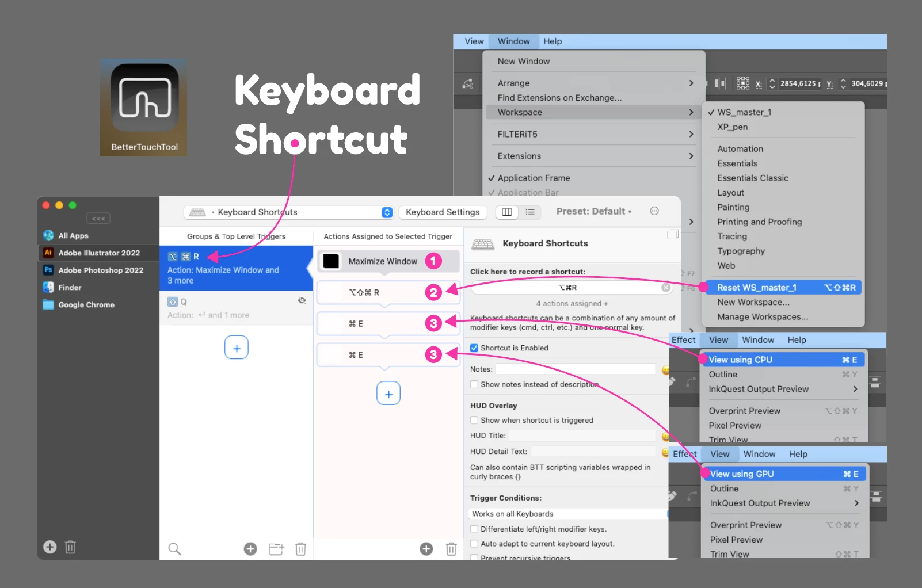Switch to list view layout icon
This screenshot has height=588, width=922.
(x=530, y=212)
